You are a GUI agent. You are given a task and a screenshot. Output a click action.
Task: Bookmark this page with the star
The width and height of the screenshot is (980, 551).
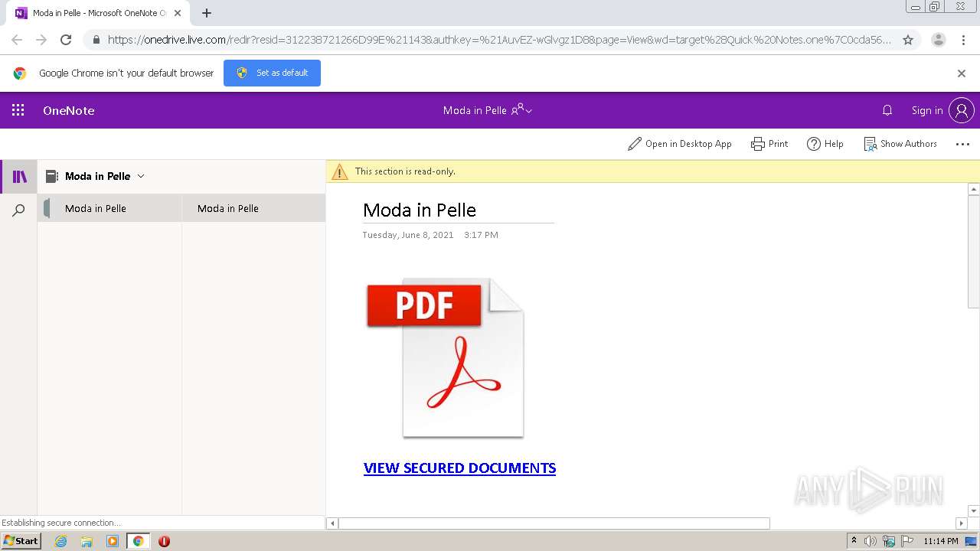pos(908,40)
